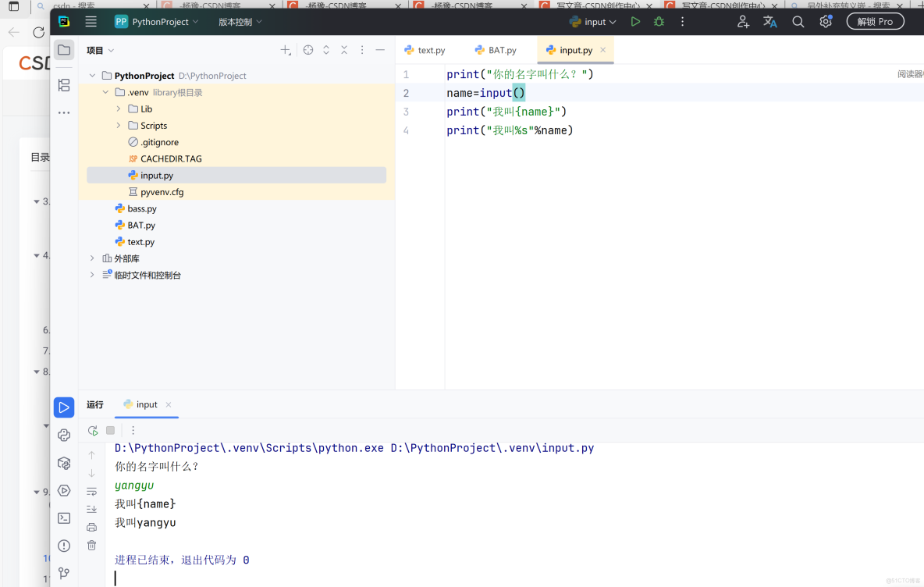Rerun the input script in the run panel
This screenshot has height=587, width=924.
point(92,430)
